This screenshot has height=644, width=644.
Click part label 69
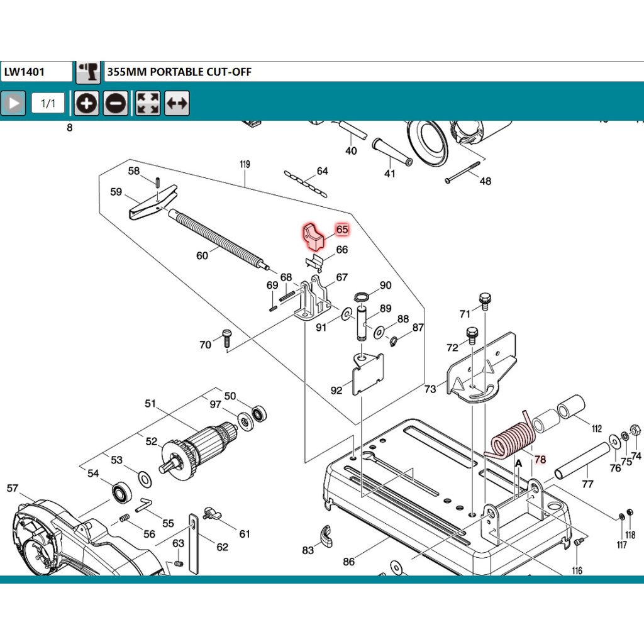272,285
